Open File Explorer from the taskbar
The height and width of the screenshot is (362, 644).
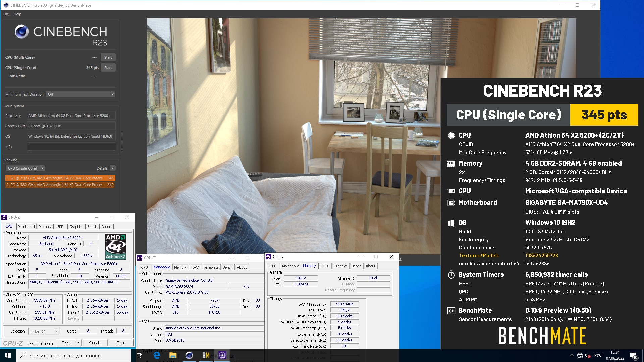pos(173,355)
